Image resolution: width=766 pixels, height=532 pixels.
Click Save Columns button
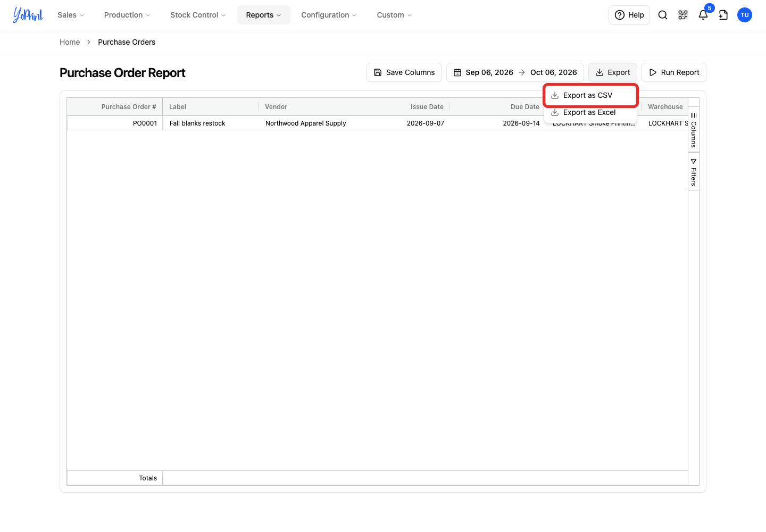click(404, 72)
